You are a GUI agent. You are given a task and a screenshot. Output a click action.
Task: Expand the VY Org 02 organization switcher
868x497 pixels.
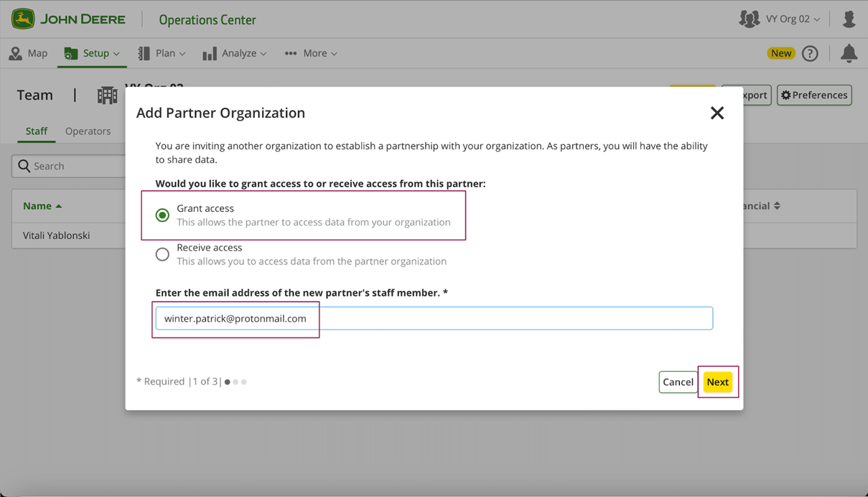792,19
